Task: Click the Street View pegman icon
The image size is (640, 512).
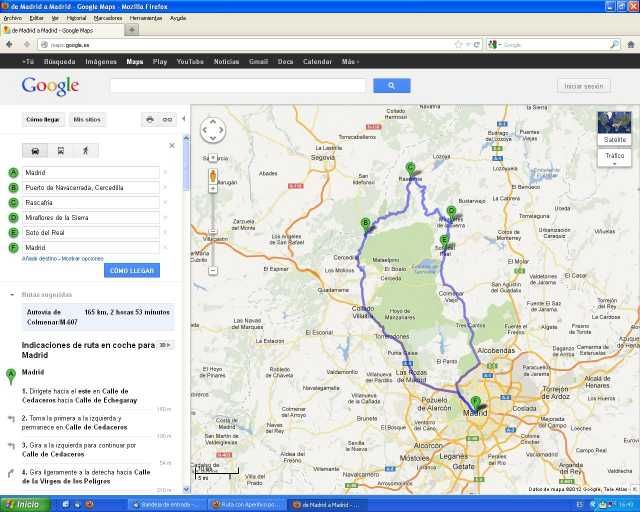Action: click(x=213, y=178)
